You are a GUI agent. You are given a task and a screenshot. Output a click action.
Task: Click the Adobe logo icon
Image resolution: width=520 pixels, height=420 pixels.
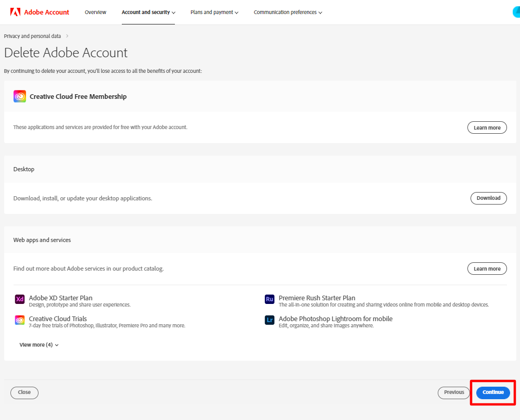pos(15,12)
